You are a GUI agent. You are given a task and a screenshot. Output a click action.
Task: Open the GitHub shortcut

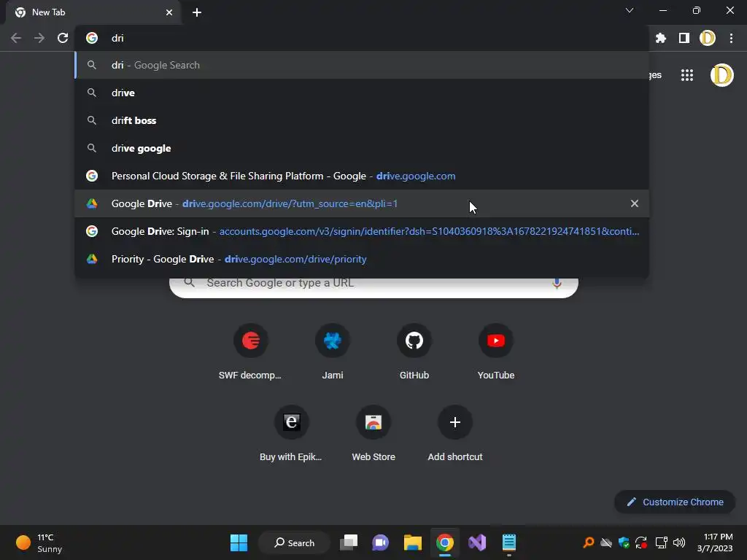(414, 352)
